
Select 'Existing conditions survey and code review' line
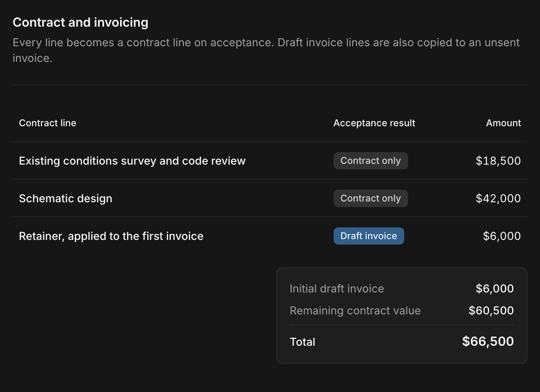click(x=132, y=161)
